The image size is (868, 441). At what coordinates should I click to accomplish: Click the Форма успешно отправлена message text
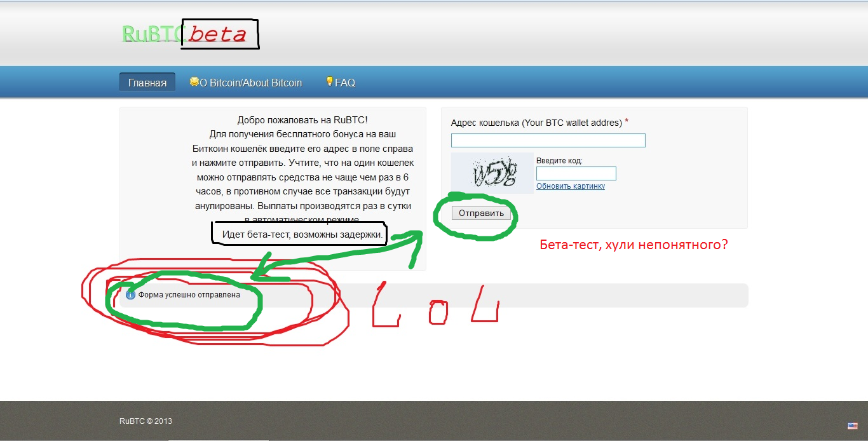click(189, 295)
